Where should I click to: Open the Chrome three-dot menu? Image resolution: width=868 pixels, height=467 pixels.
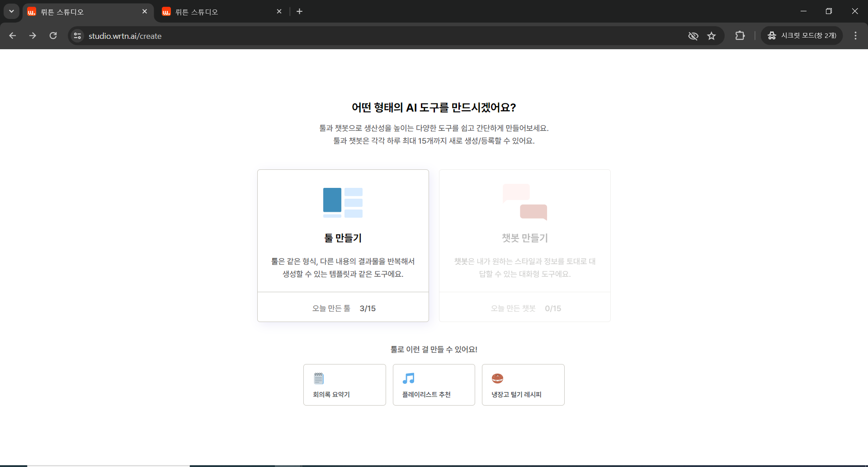pyautogui.click(x=855, y=36)
